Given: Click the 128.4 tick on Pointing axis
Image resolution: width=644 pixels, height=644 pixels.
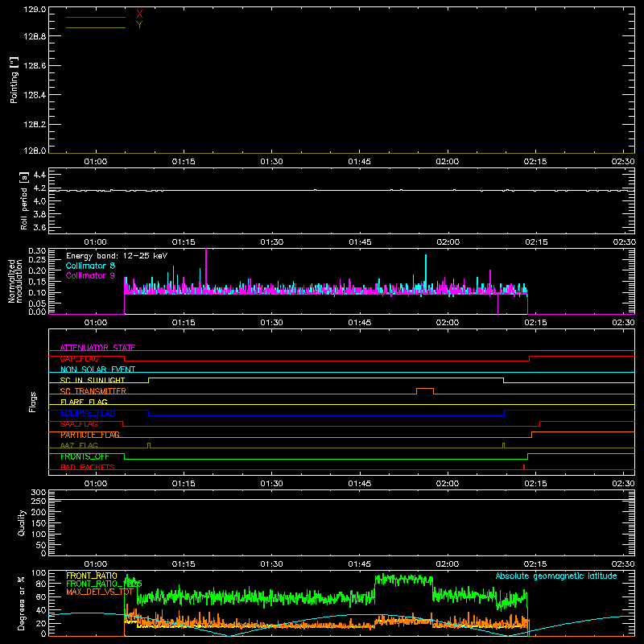Looking at the screenshot, I should (35, 95).
